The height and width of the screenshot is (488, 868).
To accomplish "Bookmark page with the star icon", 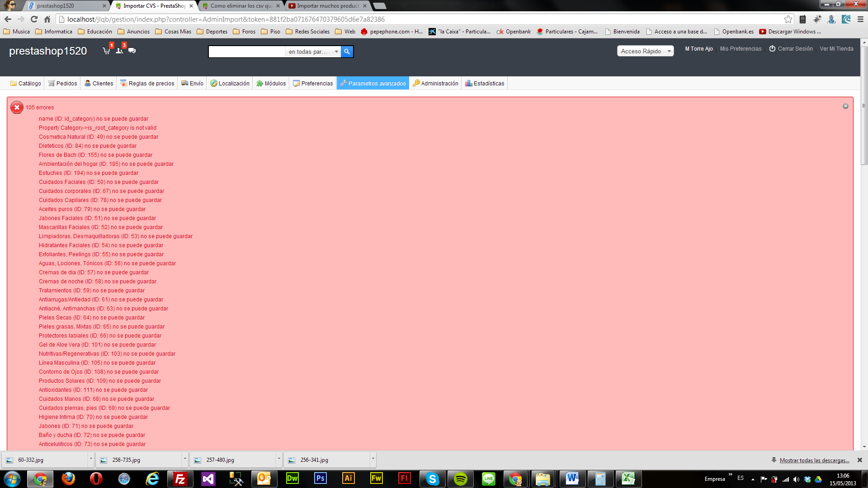I will click(x=788, y=19).
